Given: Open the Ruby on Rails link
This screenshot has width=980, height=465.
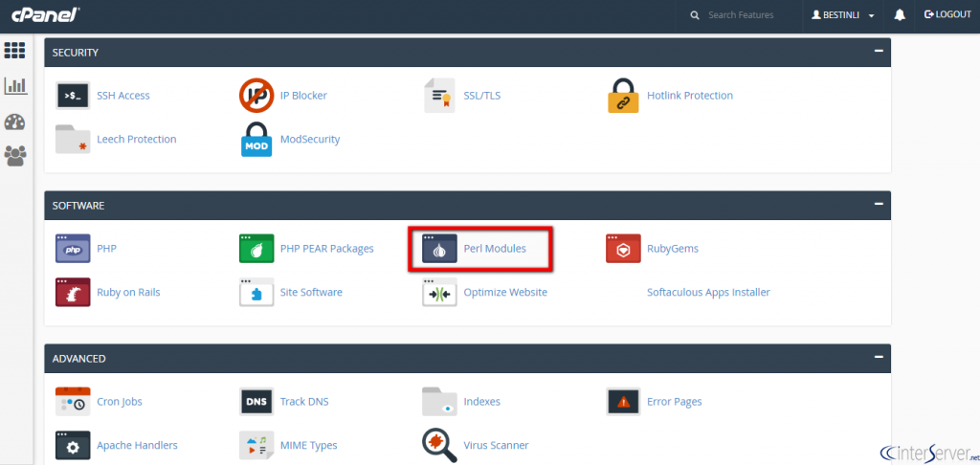Looking at the screenshot, I should click(128, 292).
